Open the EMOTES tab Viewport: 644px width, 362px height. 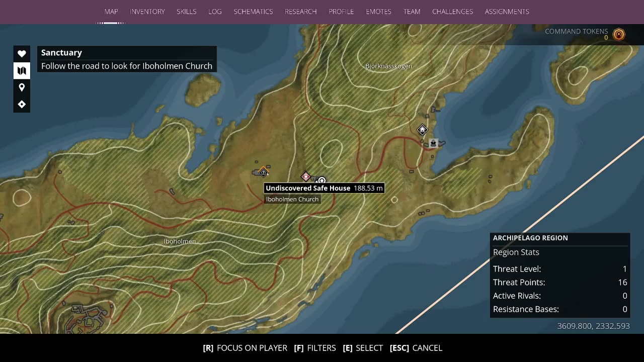(378, 12)
